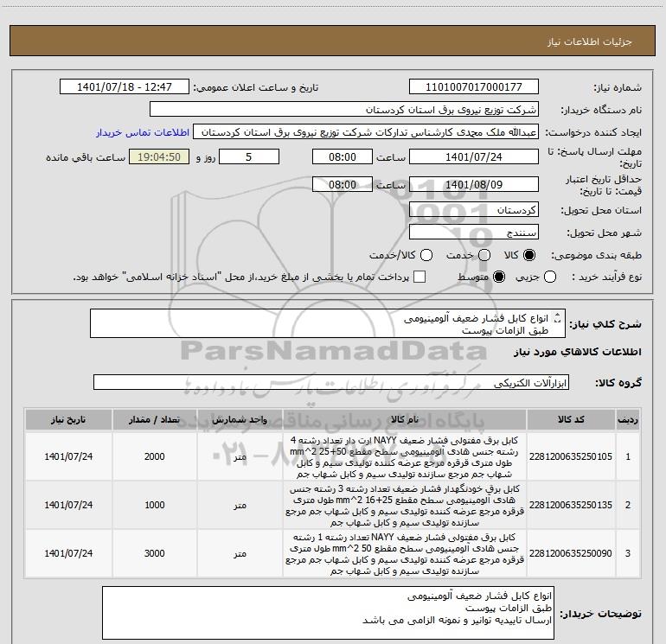This screenshot has height=644, width=666.
Task: Click the remaining days field showing 5
Action: (x=249, y=156)
